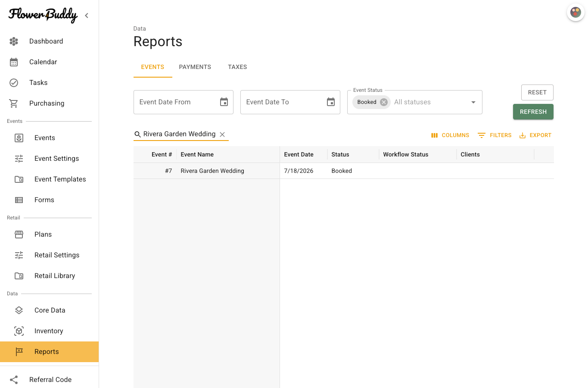Select the Rivera Garden Wedding row name
Viewport: 588px width, 388px height.
click(x=212, y=171)
